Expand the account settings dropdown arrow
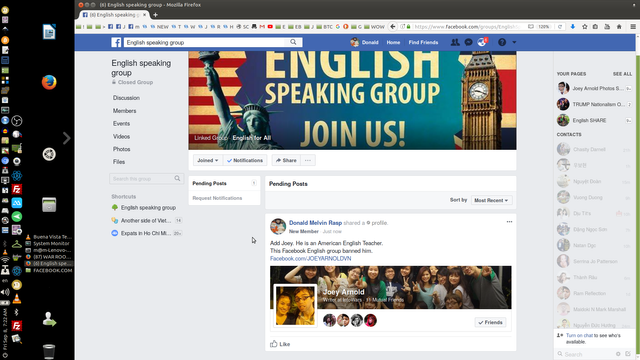Image resolution: width=640 pixels, height=360 pixels. (x=514, y=42)
